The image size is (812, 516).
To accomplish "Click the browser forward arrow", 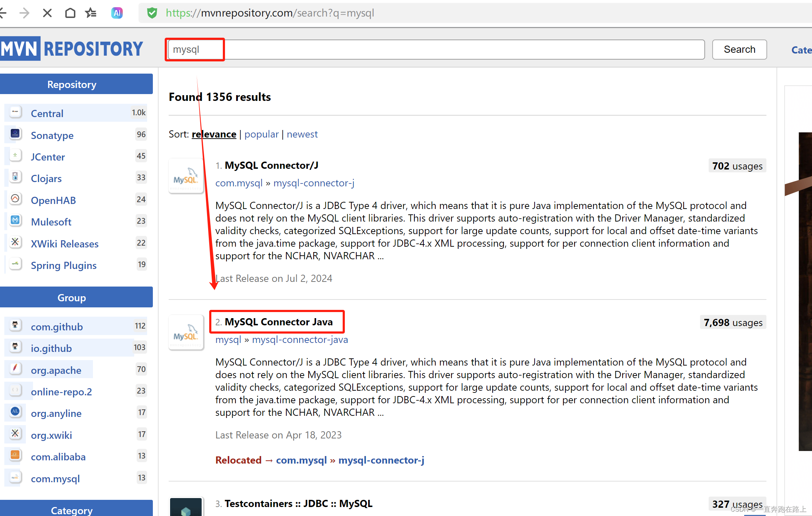I will (x=24, y=13).
